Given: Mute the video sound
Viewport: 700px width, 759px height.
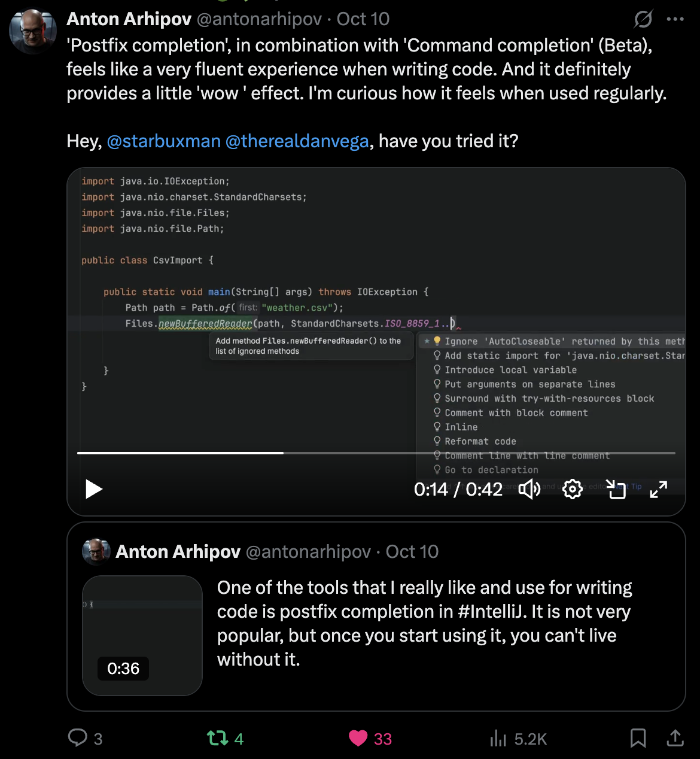Looking at the screenshot, I should 529,489.
